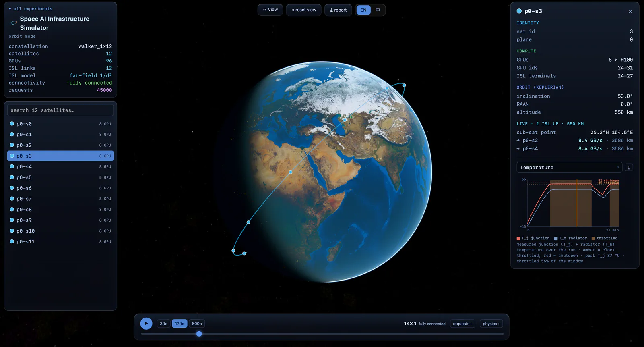Click the sub-sat point coordinates 26.2°N 154.5°E

click(612, 132)
